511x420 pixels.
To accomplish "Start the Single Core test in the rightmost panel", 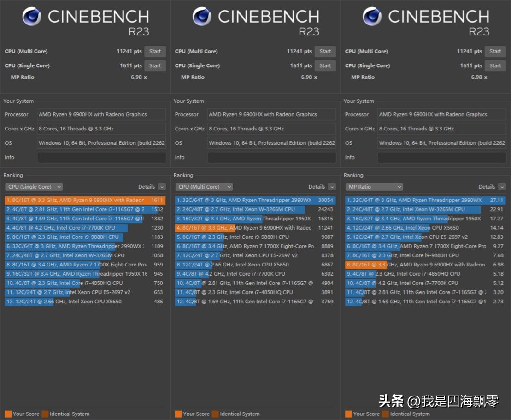I will coord(495,65).
